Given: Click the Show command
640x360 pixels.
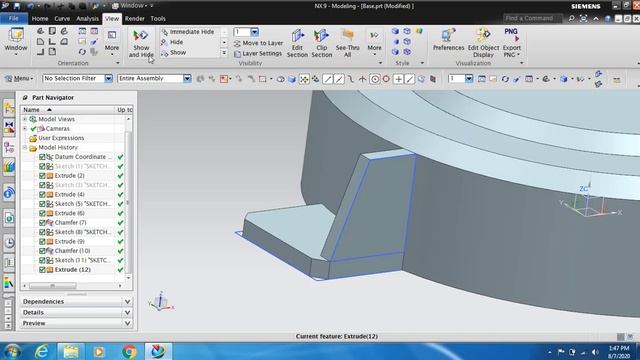Looking at the screenshot, I should [173, 53].
